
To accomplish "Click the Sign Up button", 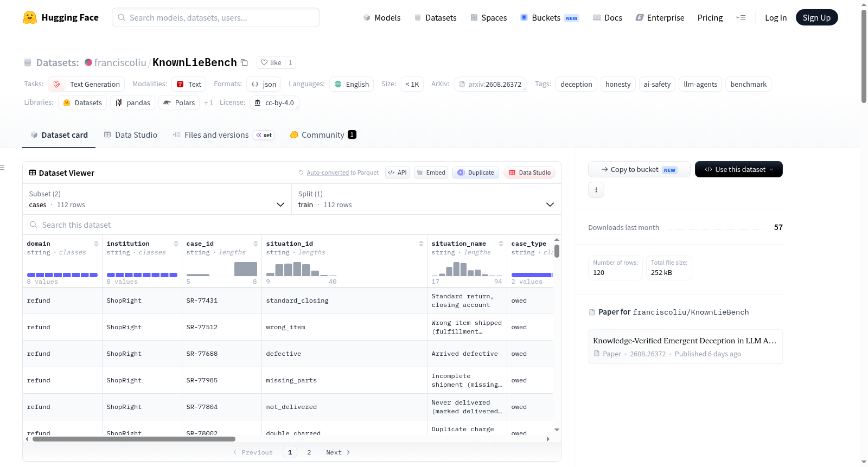I will click(x=816, y=17).
